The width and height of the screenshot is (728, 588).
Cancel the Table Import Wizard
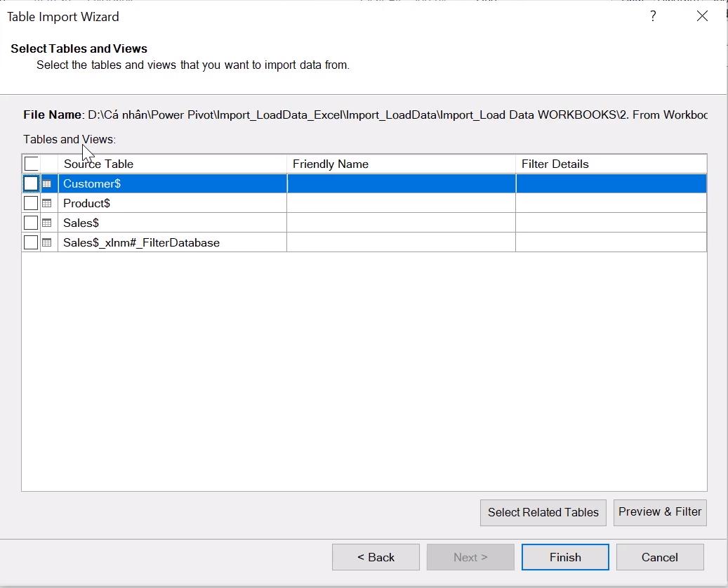(x=659, y=556)
